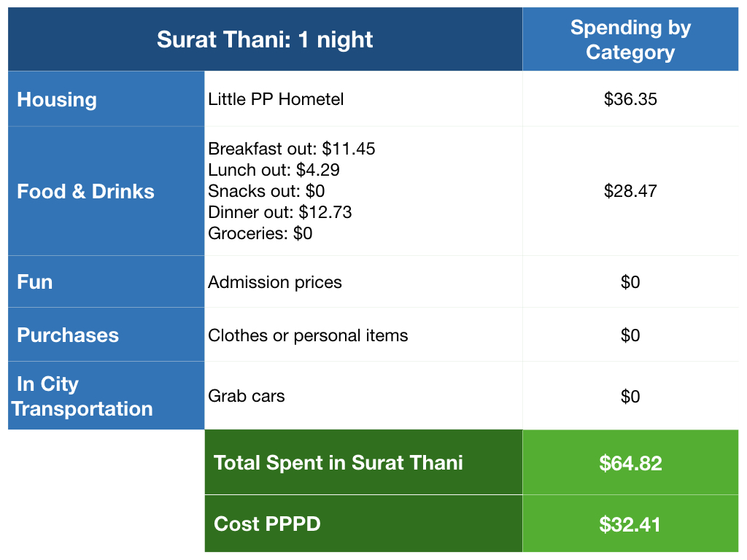Click the Surat Thani: 1 night header
747x560 pixels.
click(x=265, y=39)
